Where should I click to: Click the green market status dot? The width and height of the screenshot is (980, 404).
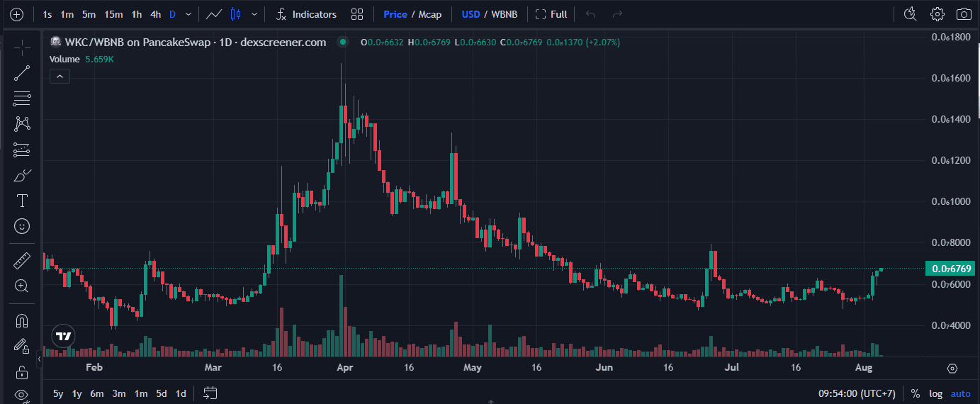343,43
